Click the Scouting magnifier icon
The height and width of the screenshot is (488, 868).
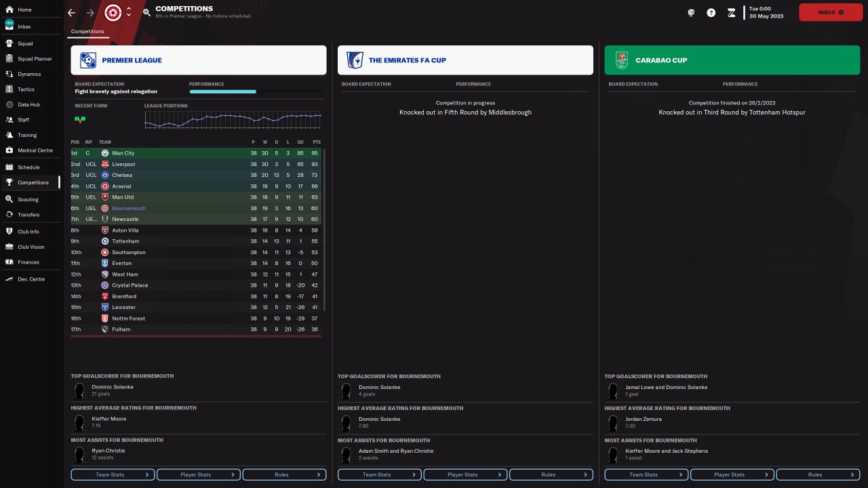click(9, 199)
